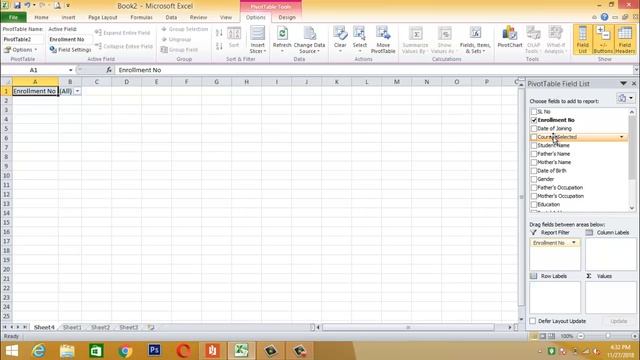Click the formula bar showing Enrollment No
This screenshot has width=640, height=360.
tap(373, 70)
